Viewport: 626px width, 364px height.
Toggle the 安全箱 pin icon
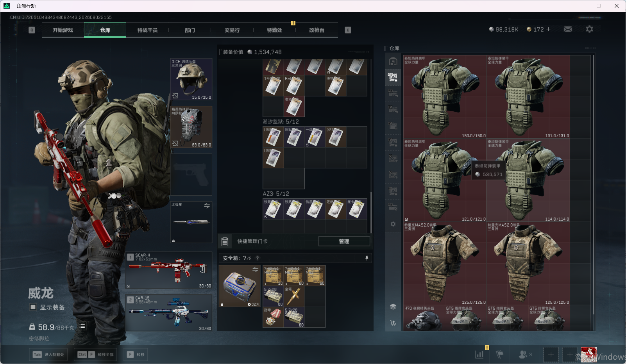pos(367,258)
